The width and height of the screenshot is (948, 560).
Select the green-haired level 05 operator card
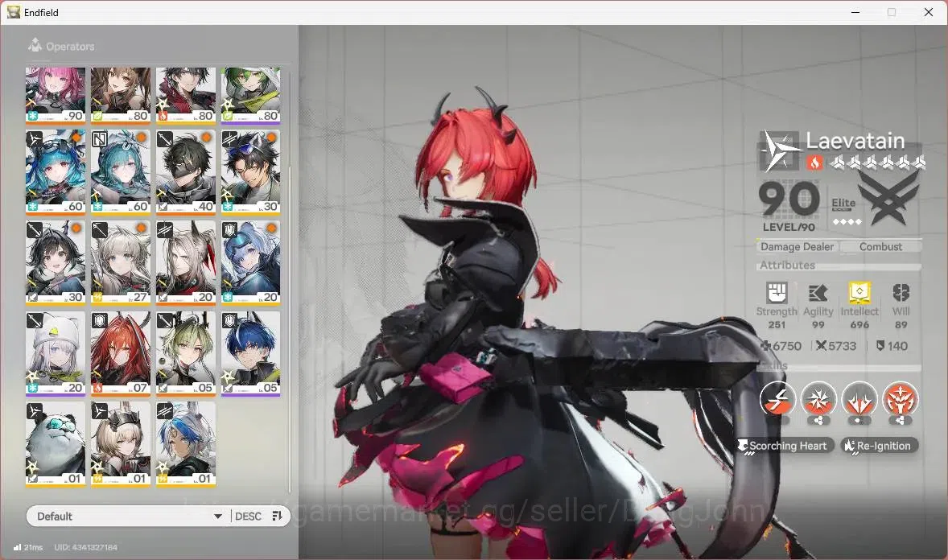tap(186, 354)
